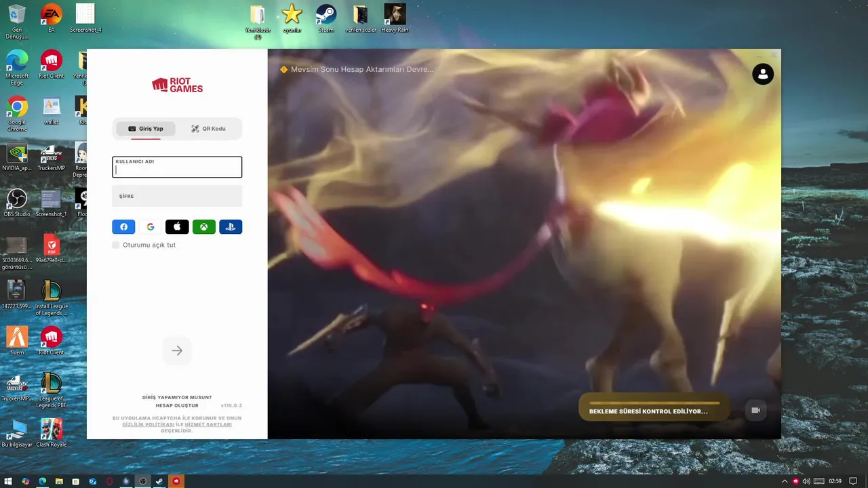868x488 pixels.
Task: Open the Heavy Rain desktop shortcut
Action: coord(395,18)
